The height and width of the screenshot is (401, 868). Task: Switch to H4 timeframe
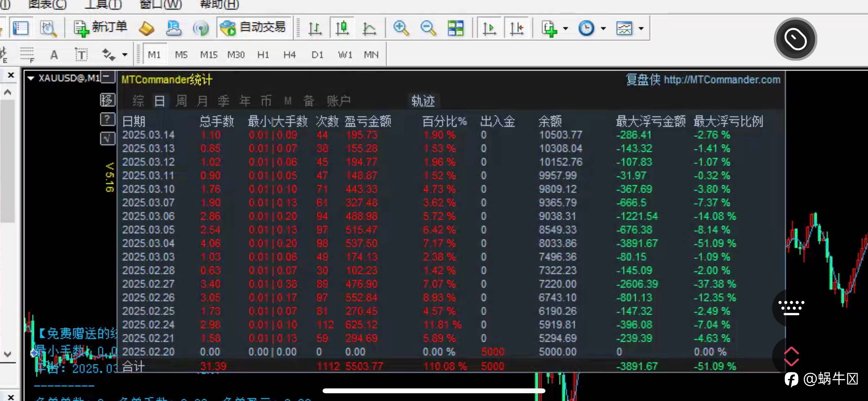point(289,55)
